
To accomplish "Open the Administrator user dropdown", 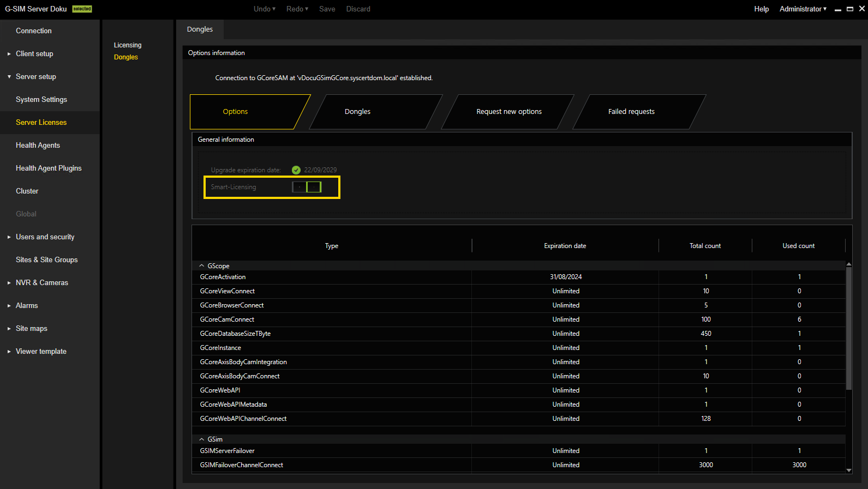I will click(803, 9).
